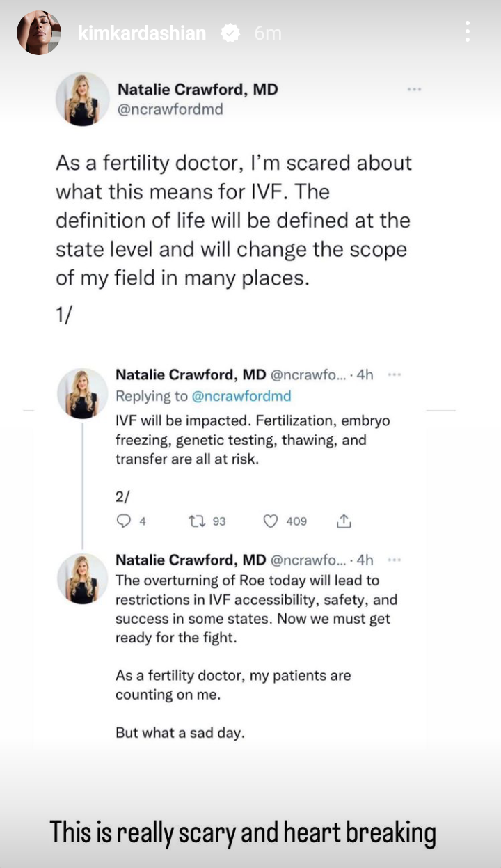Tap Natalie Crawford's avatar on the main tweet
Image resolution: width=501 pixels, height=868 pixels.
point(82,100)
